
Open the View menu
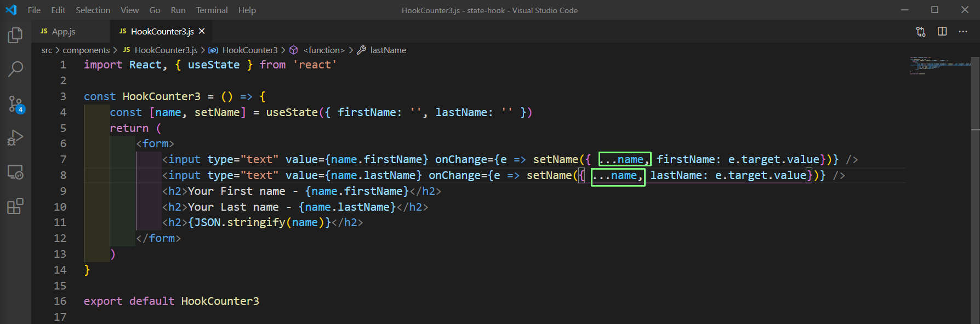pyautogui.click(x=130, y=10)
